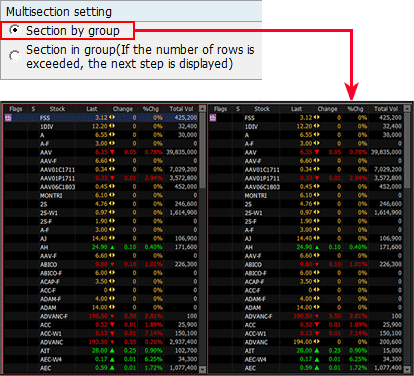
Task: Click the Change column header in left panel
Action: point(123,109)
